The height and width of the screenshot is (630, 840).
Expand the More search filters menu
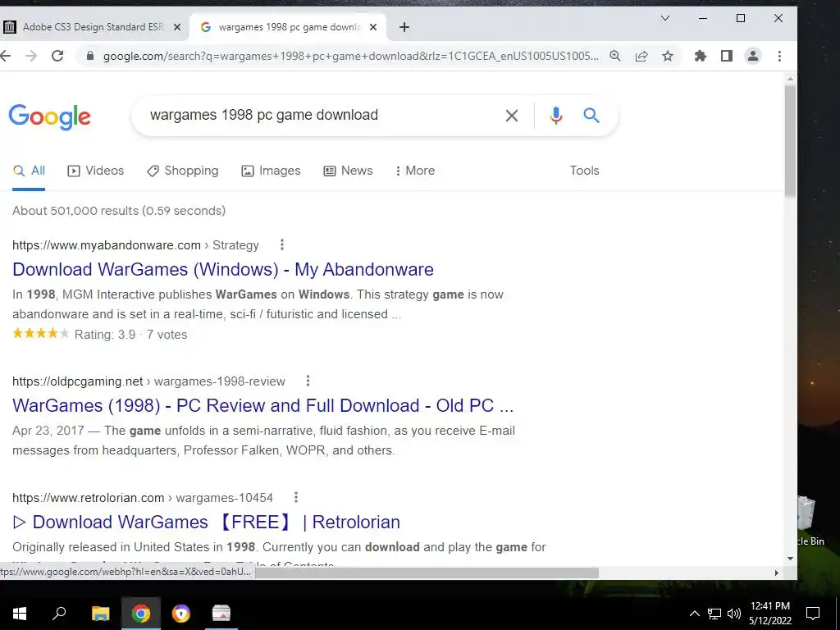pos(415,171)
